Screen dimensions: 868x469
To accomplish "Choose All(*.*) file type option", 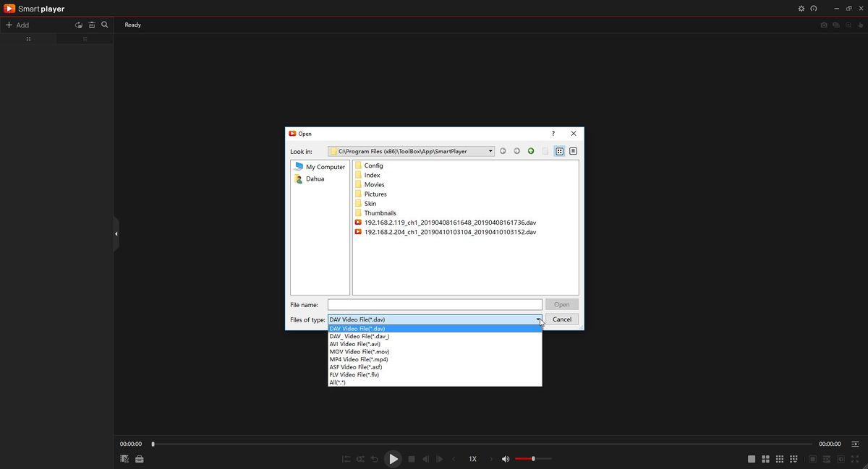I will pyautogui.click(x=338, y=382).
